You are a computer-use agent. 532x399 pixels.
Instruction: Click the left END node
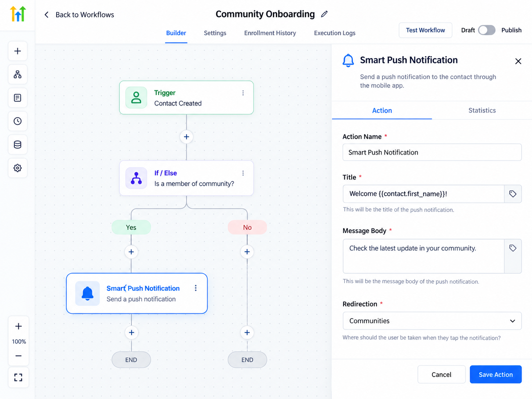tap(131, 360)
